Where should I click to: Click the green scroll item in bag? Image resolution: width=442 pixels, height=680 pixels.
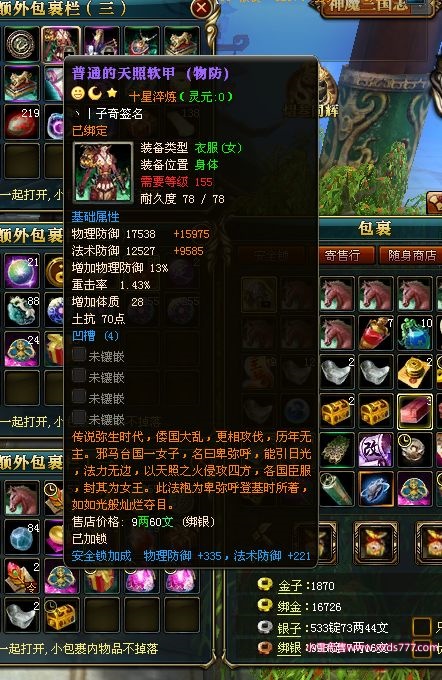(337, 489)
